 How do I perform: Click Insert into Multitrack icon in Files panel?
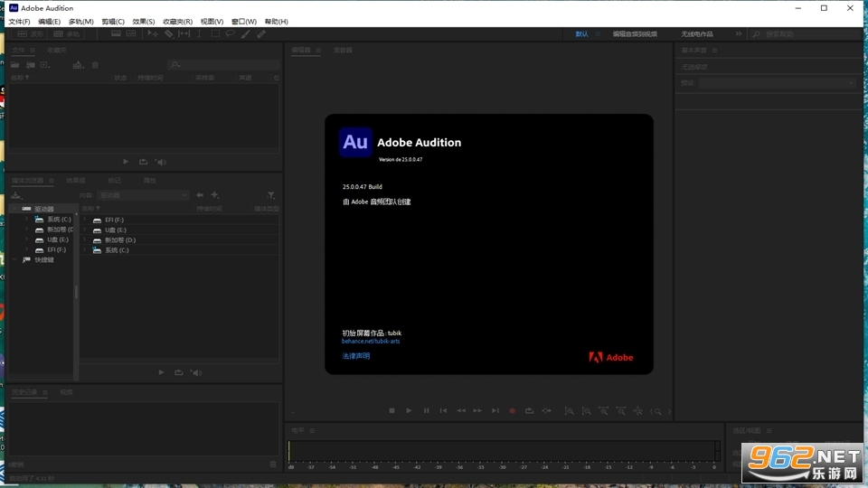pos(78,65)
